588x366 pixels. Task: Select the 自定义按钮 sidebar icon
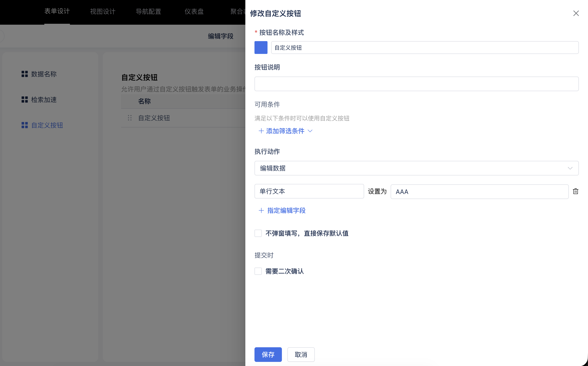[24, 125]
